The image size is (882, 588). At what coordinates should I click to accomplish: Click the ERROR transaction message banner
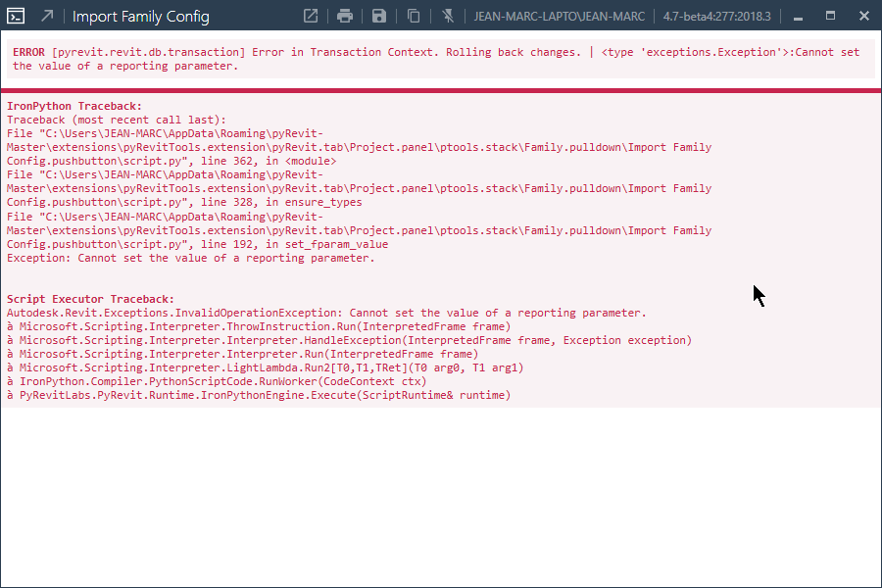[x=431, y=59]
